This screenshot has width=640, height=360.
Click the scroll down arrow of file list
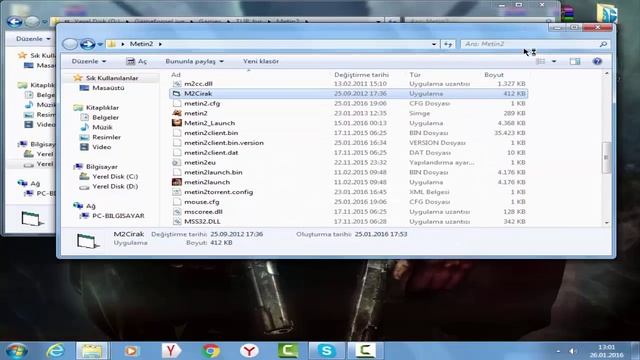(x=606, y=223)
